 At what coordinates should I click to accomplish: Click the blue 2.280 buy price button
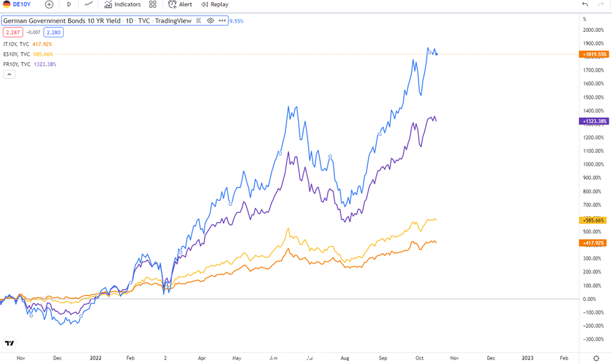53,33
